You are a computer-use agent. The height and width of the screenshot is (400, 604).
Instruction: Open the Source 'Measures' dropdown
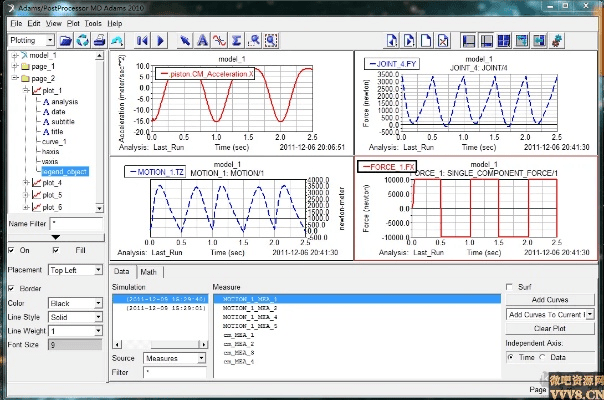point(173,357)
